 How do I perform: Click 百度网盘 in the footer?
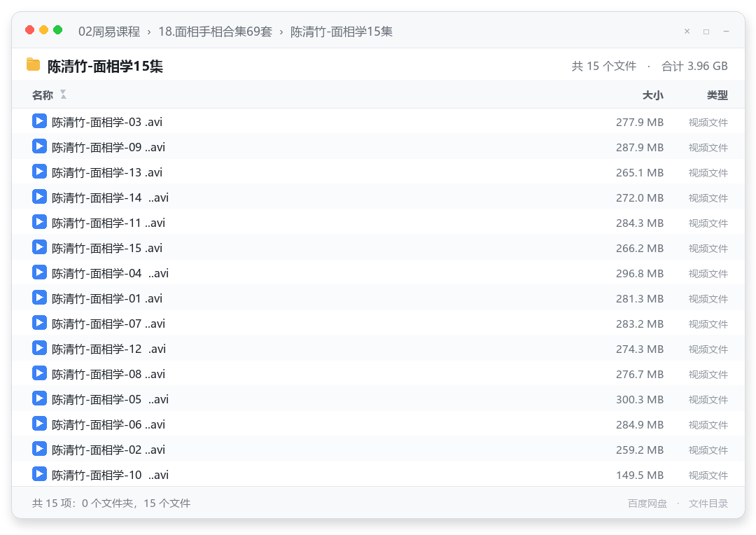[647, 503]
